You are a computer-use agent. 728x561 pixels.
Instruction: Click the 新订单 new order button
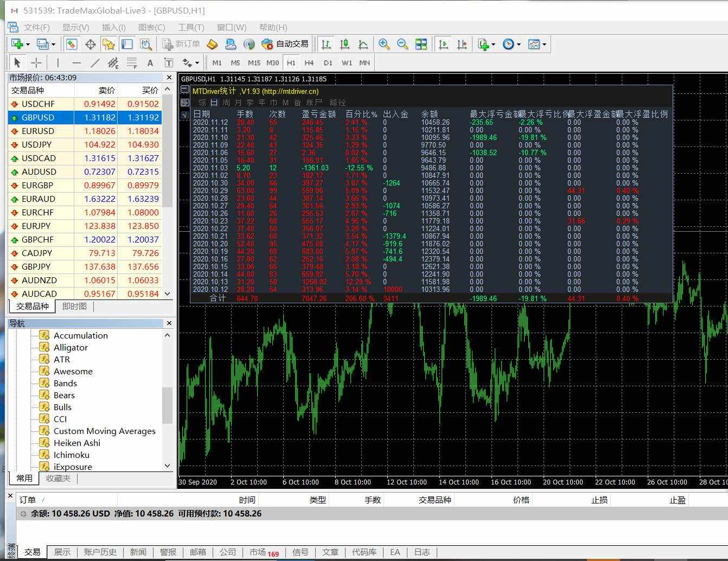(x=181, y=44)
